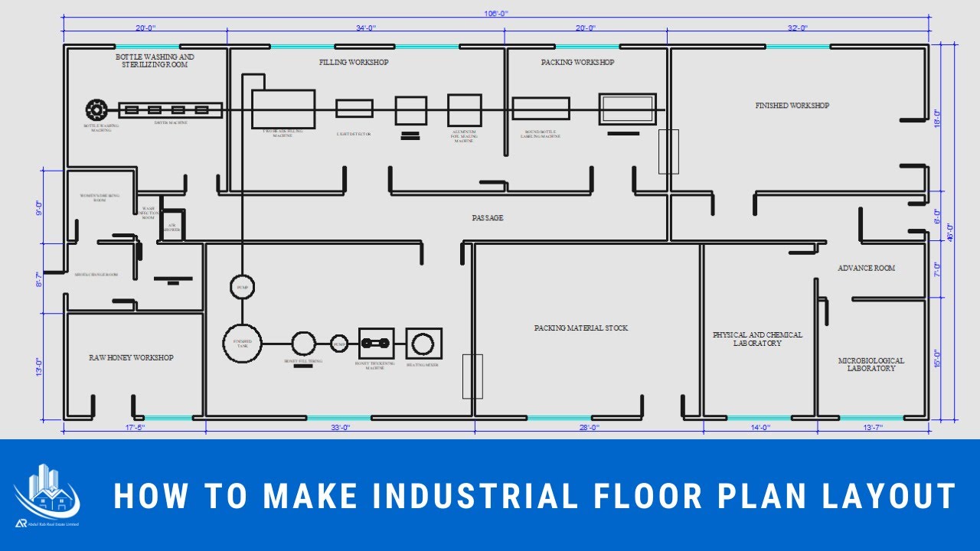The image size is (980, 551).
Task: Click the 6'-0" vertical dimension text
Action: (x=937, y=217)
